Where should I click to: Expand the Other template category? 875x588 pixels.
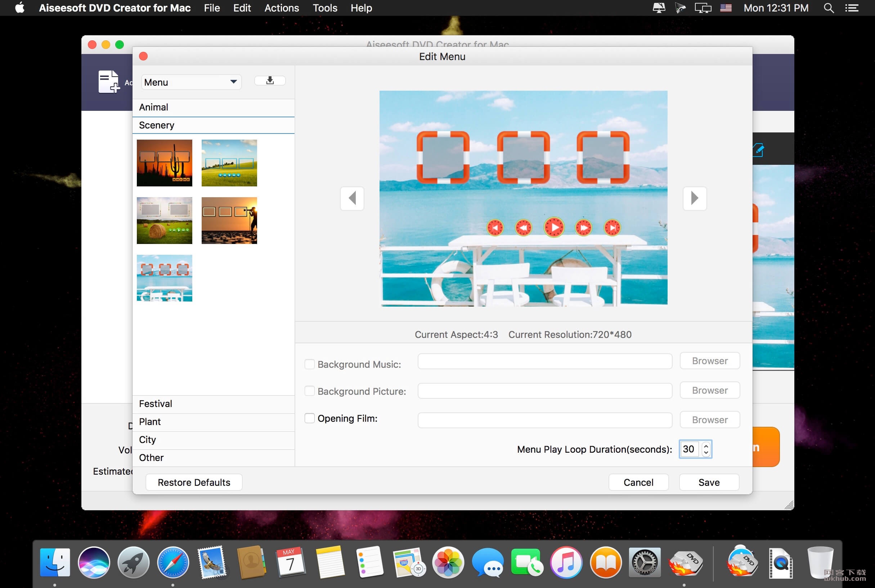213,458
